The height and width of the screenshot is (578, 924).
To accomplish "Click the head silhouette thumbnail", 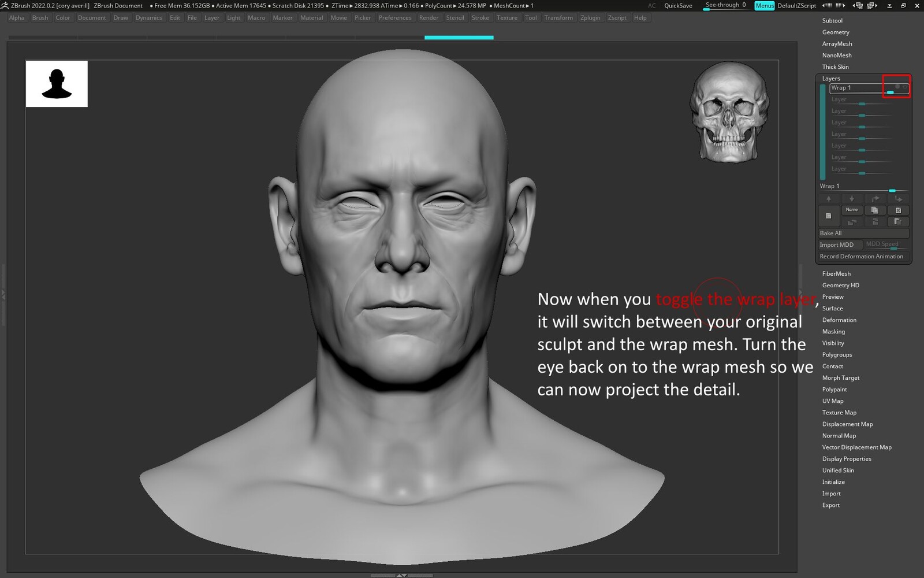I will [57, 84].
